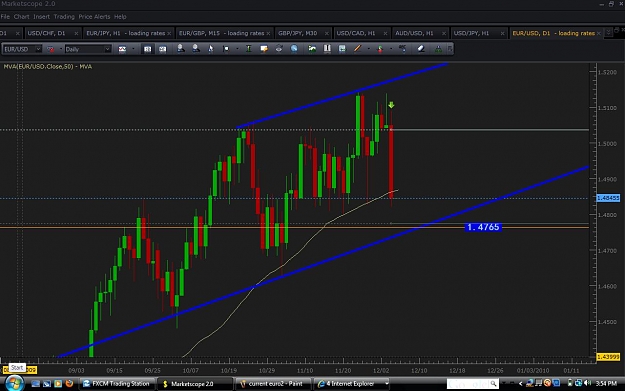
Task: Click the green down-arrow marker on the chart
Action: (391, 105)
